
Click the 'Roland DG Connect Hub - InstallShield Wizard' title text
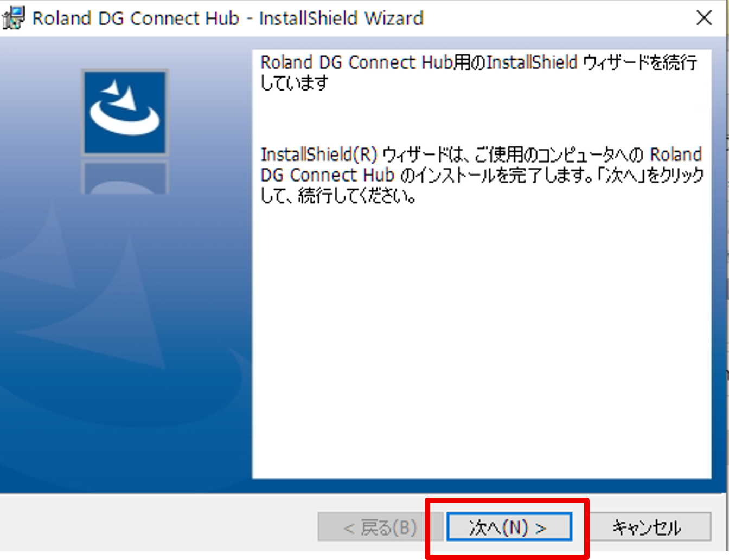coord(228,18)
